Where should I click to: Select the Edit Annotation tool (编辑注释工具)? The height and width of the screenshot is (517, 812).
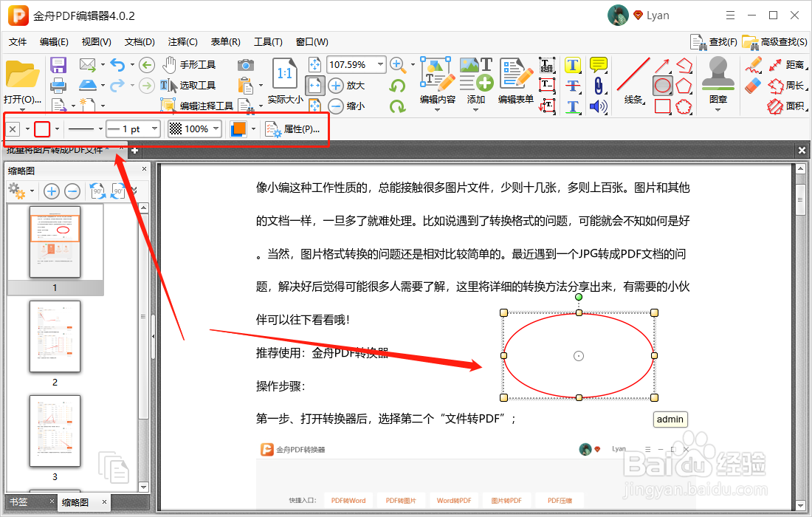197,106
